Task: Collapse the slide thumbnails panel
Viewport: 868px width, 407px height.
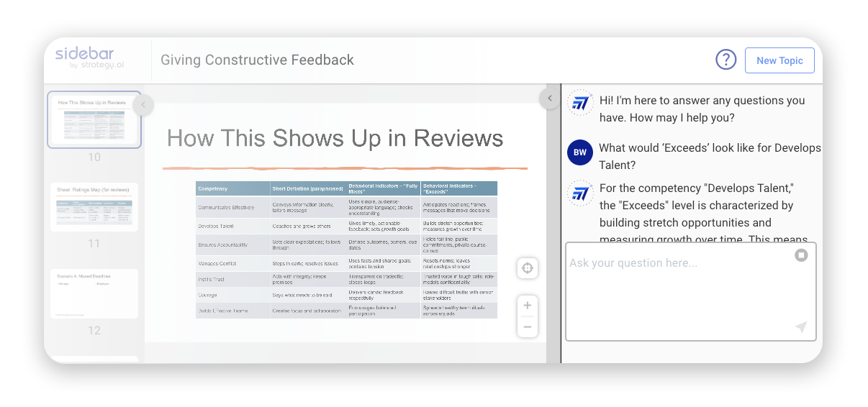Action: pos(143,105)
